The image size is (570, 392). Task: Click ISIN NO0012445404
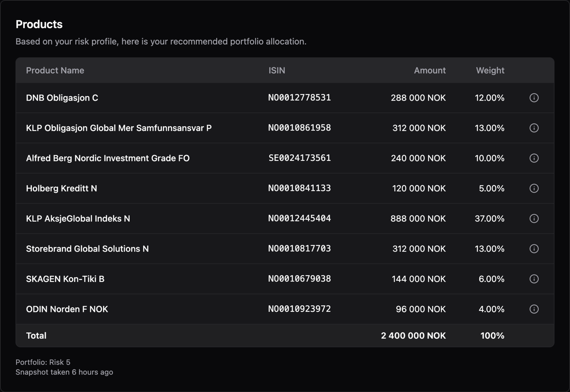300,218
